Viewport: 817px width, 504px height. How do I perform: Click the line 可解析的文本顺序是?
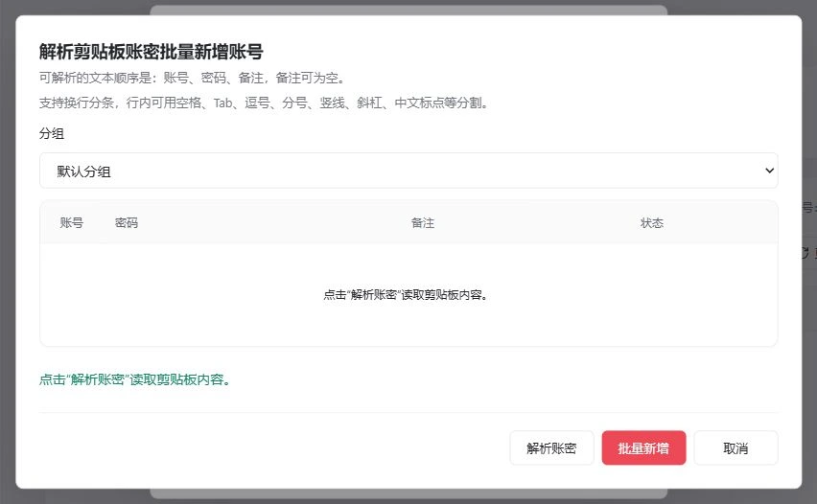click(x=193, y=79)
